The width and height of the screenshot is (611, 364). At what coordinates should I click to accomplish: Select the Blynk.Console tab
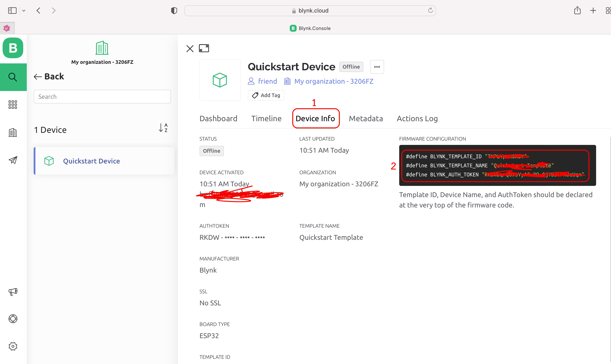(310, 28)
